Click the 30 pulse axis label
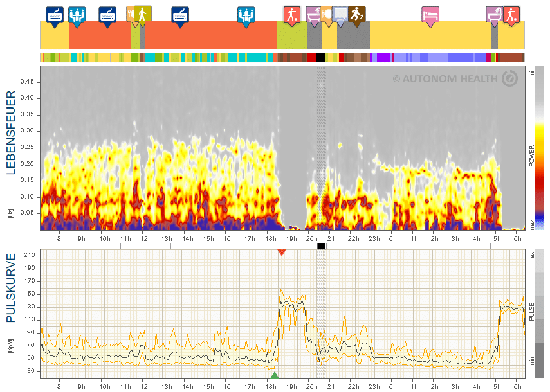Screen dimensions: 550x392 coord(31,371)
